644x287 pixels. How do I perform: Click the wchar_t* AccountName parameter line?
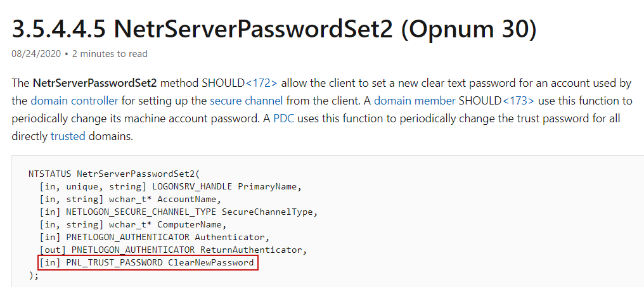pos(124,198)
